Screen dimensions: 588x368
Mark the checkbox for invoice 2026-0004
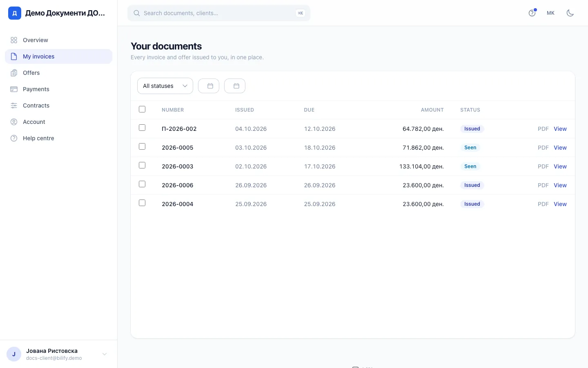(142, 203)
